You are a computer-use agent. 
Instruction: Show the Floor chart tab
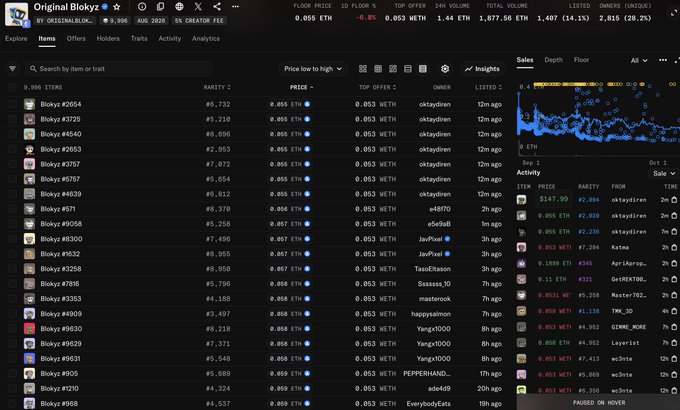coord(581,60)
